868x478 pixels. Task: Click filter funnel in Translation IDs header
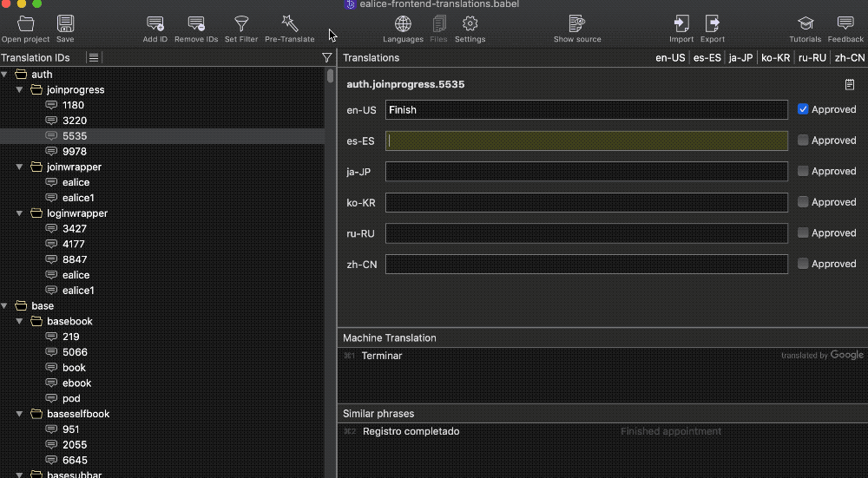tap(326, 57)
